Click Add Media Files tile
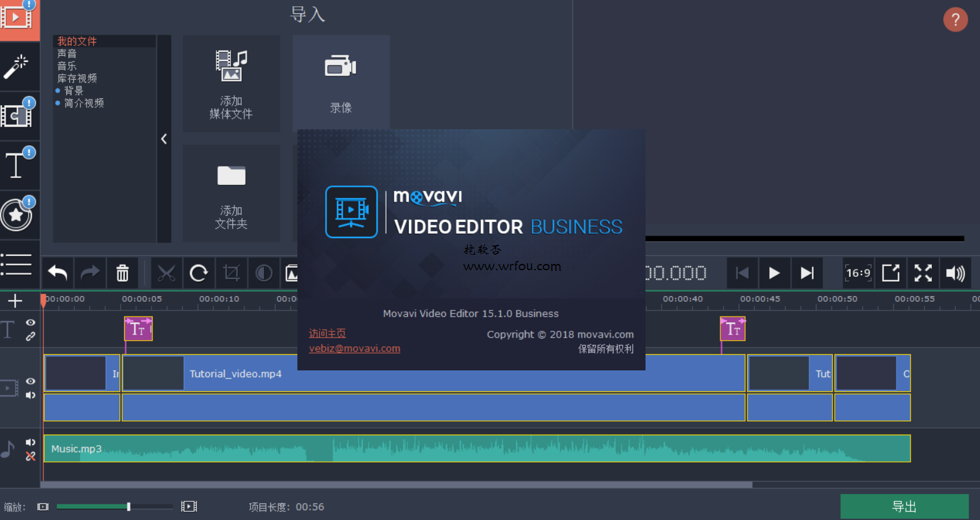 click(231, 83)
